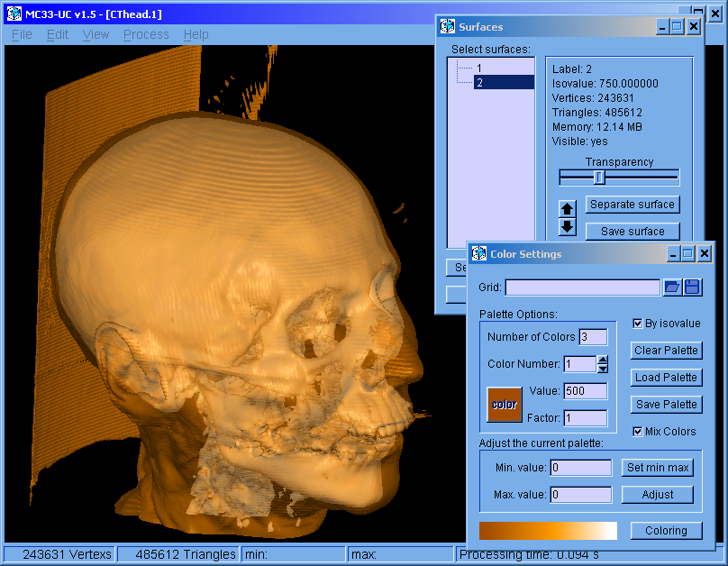Increase Color Number with stepper up arrow
728x566 pixels.
(x=603, y=360)
